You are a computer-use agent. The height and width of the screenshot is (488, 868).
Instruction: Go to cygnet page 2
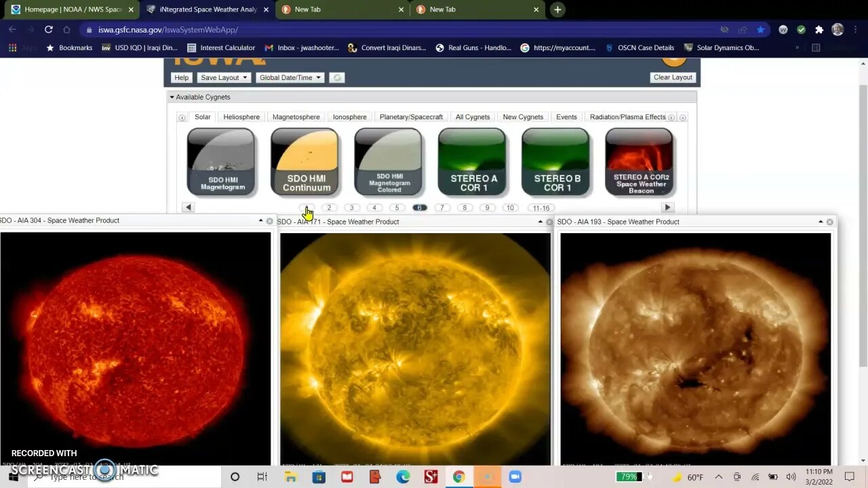pos(329,207)
